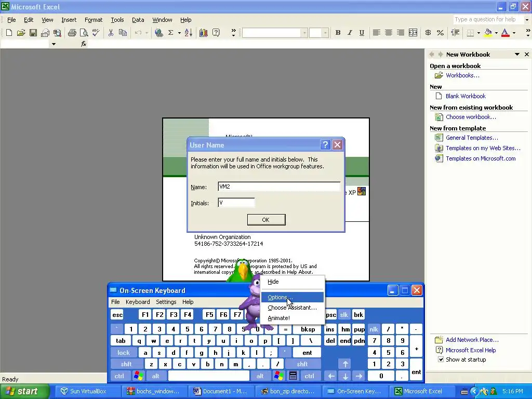Click the Merge and Center icon

[413, 33]
